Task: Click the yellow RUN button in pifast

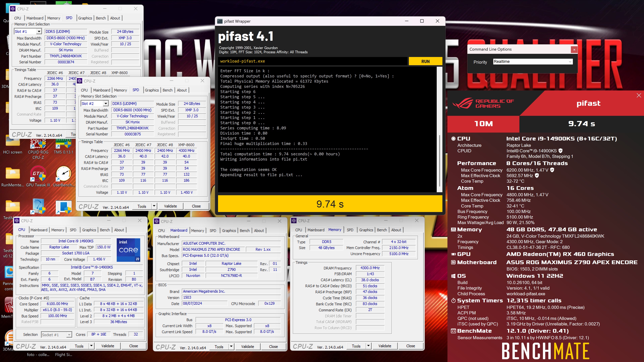Action: pos(425,62)
